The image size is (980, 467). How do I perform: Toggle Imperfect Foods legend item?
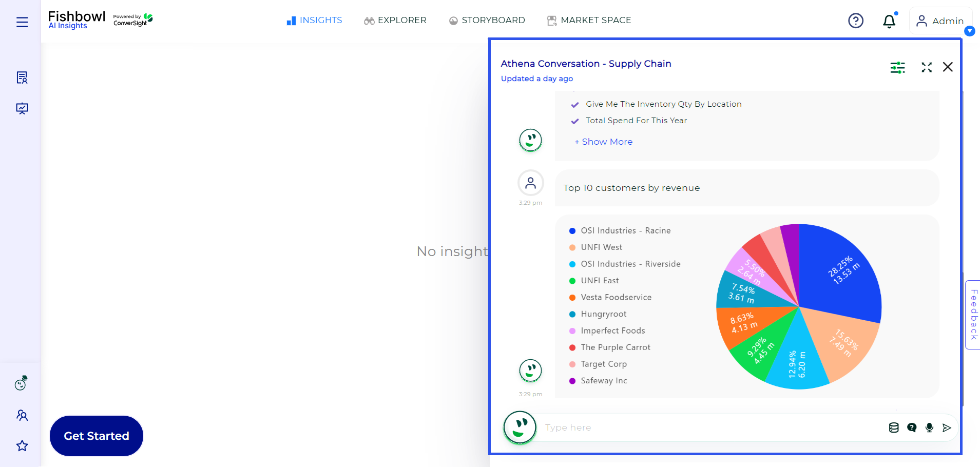[x=607, y=331]
